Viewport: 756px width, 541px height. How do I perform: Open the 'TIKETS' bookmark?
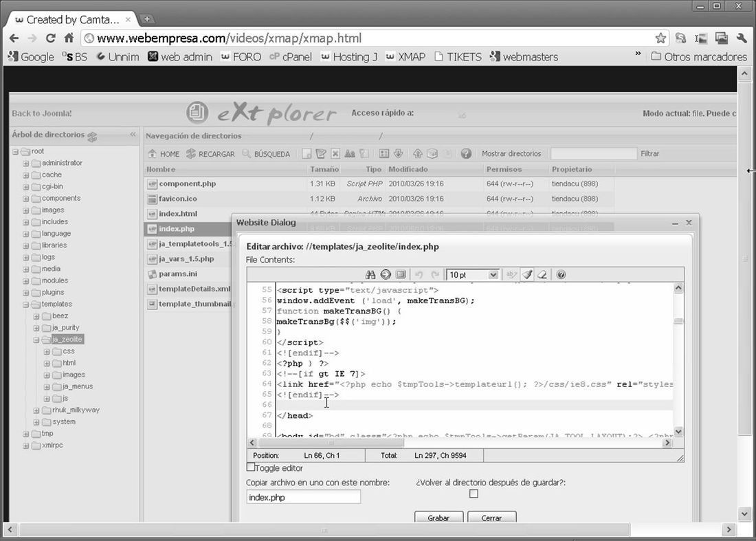[458, 57]
